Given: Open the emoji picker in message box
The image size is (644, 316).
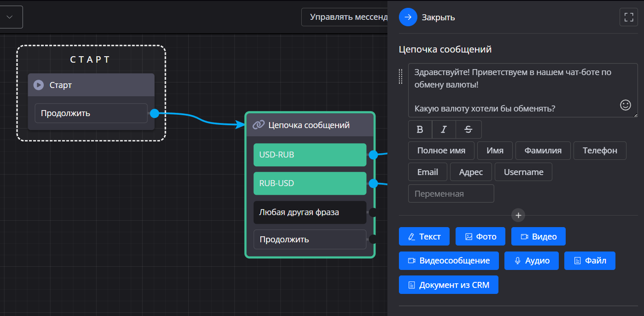Looking at the screenshot, I should coord(625,105).
